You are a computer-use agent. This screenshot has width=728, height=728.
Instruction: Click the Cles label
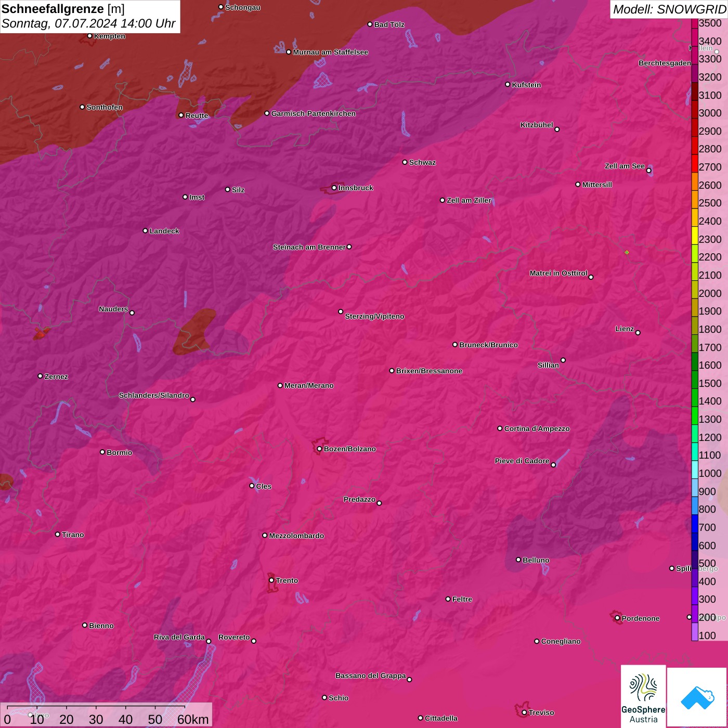coord(264,486)
